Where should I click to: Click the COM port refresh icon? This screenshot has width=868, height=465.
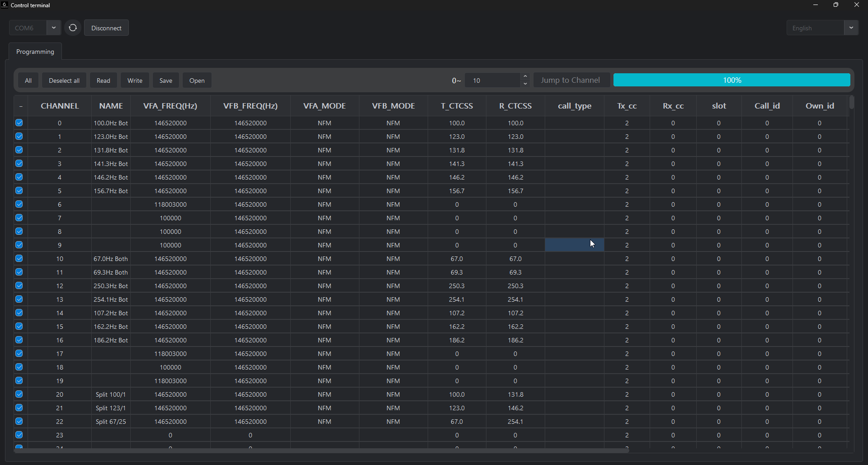pyautogui.click(x=72, y=28)
